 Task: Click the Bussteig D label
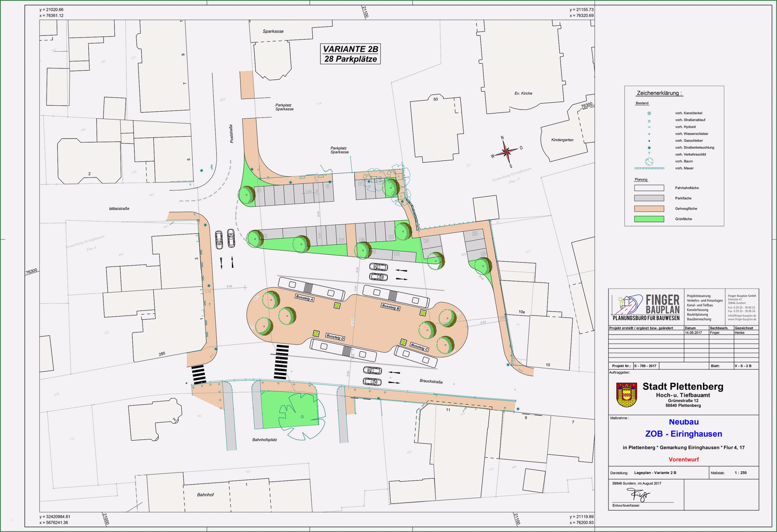tap(335, 337)
